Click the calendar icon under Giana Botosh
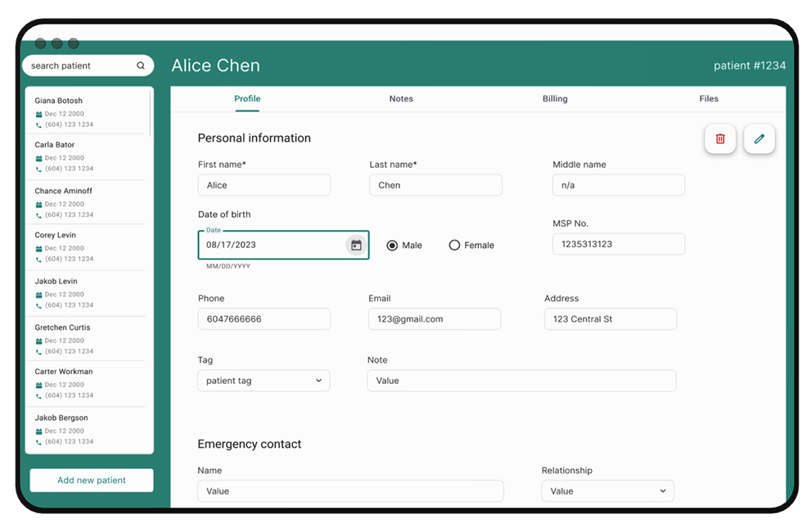 click(38, 115)
